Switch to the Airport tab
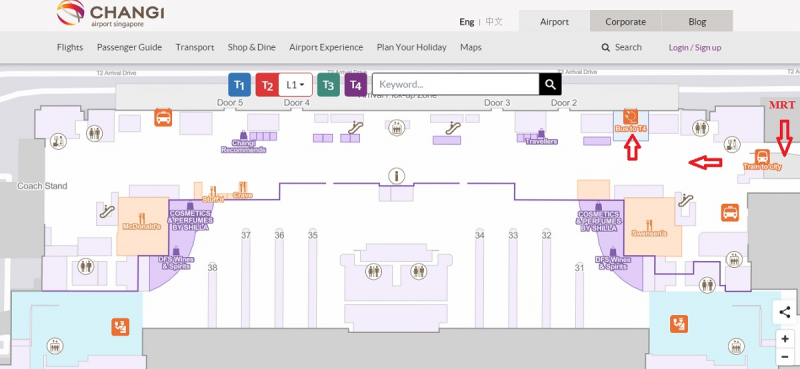 coord(555,21)
